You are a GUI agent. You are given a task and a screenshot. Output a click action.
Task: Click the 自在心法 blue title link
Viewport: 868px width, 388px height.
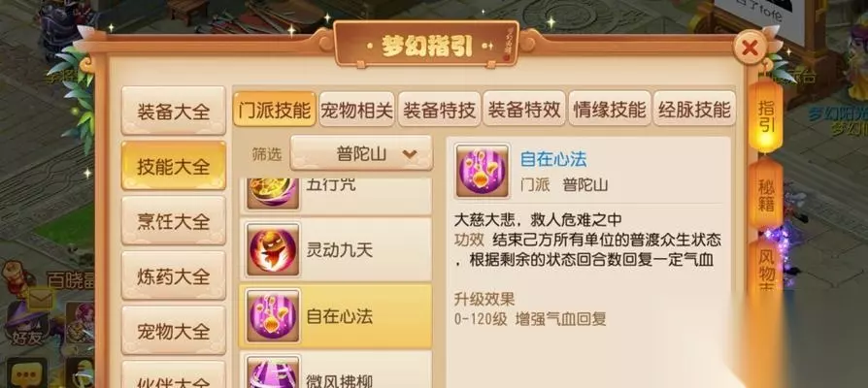point(553,159)
